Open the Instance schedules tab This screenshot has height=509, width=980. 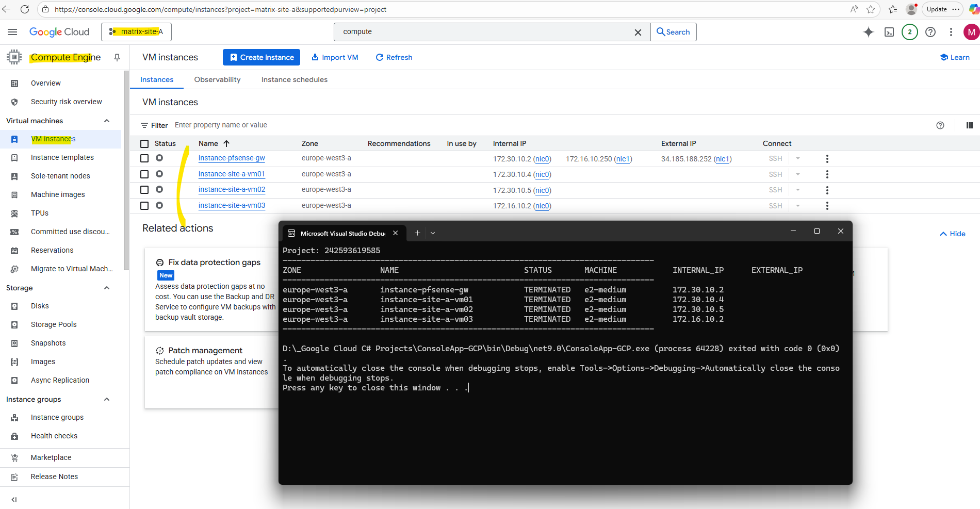tap(294, 79)
